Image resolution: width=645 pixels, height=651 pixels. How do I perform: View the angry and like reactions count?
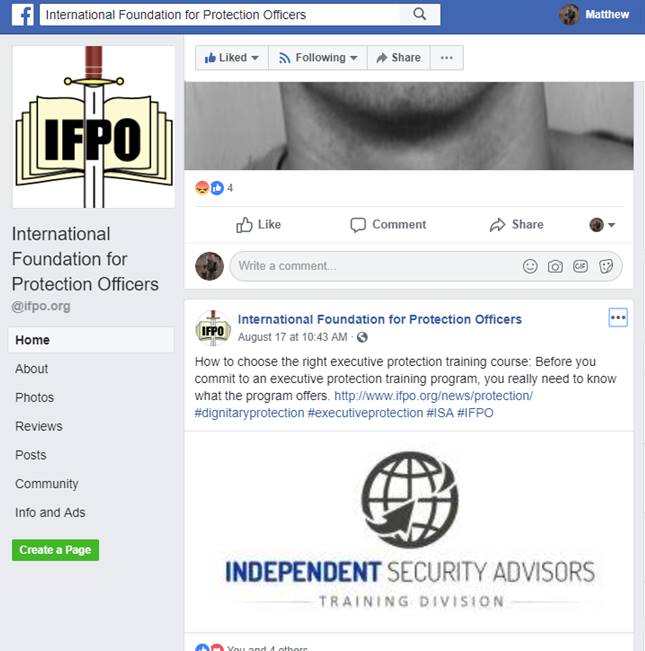coord(214,188)
